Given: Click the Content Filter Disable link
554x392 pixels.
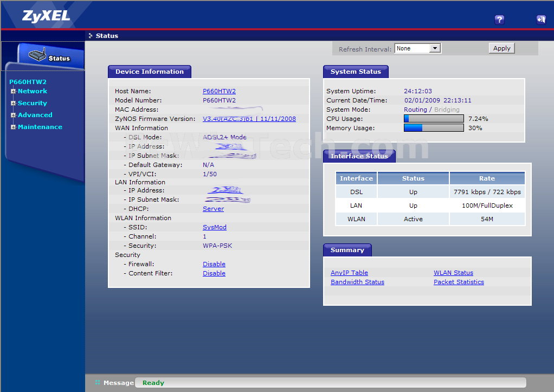Looking at the screenshot, I should pos(214,273).
